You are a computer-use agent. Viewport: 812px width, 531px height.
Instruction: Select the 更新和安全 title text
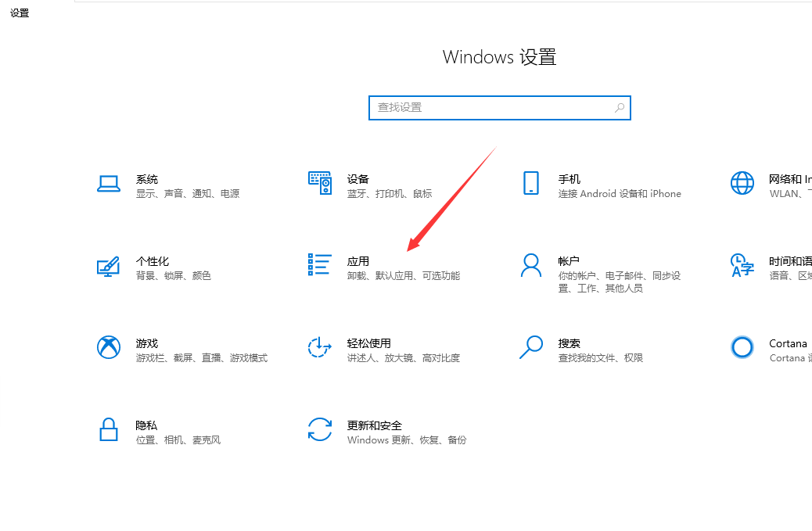coord(375,425)
